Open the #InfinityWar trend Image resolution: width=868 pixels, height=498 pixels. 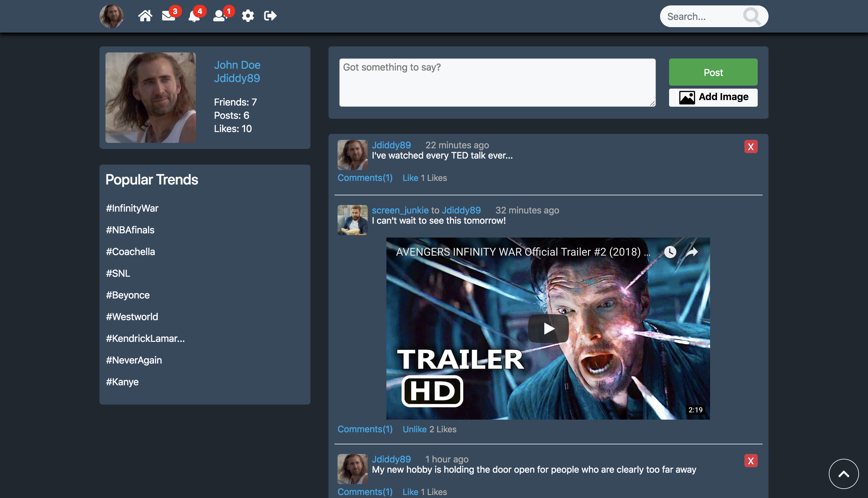coord(132,208)
